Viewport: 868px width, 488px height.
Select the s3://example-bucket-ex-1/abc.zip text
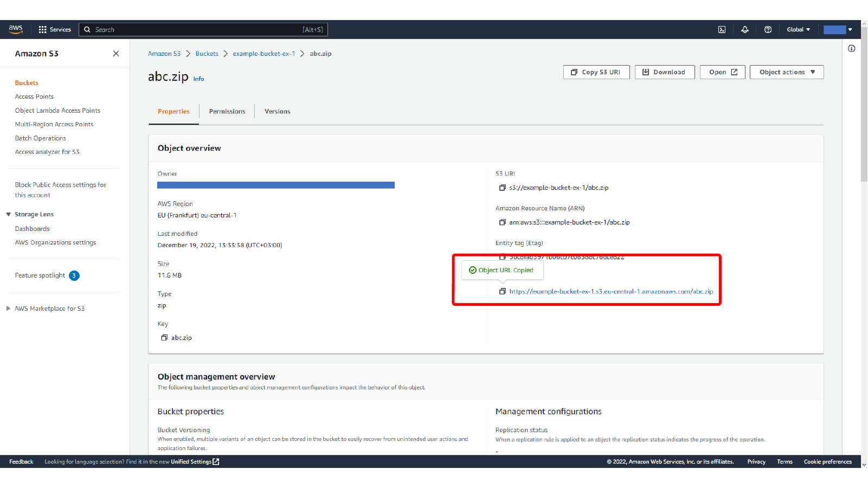pyautogui.click(x=558, y=188)
